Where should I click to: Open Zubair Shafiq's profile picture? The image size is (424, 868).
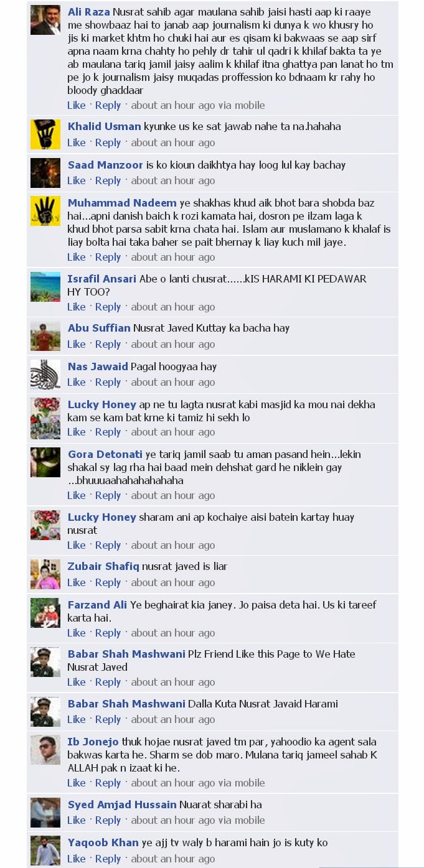[x=45, y=574]
